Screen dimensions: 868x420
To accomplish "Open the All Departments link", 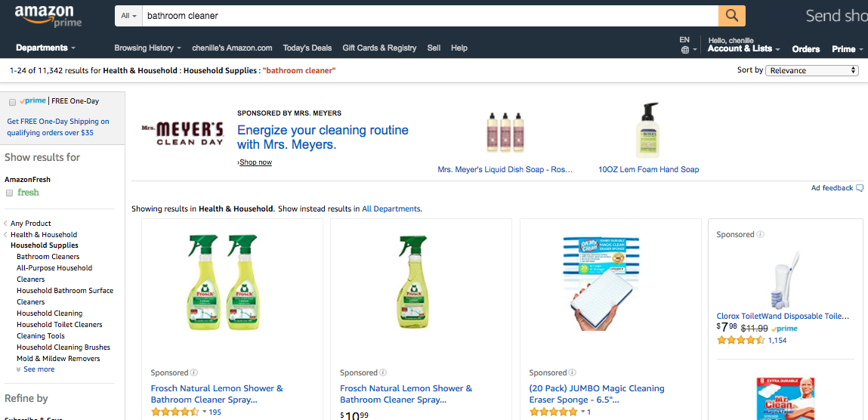I will click(x=391, y=208).
